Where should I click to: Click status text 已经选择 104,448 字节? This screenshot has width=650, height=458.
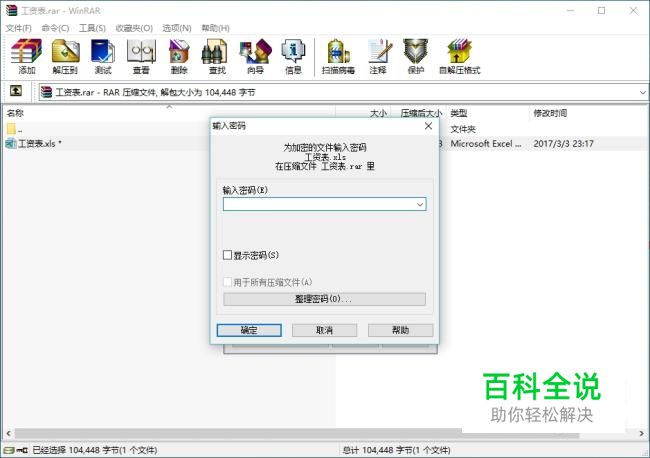[95, 450]
